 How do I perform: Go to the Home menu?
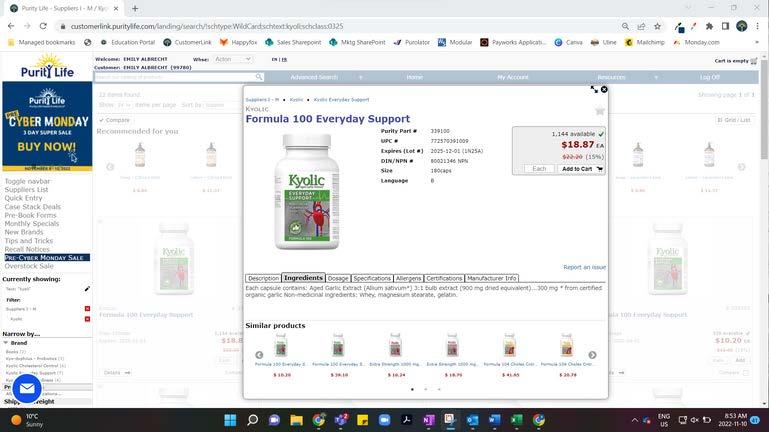414,77
